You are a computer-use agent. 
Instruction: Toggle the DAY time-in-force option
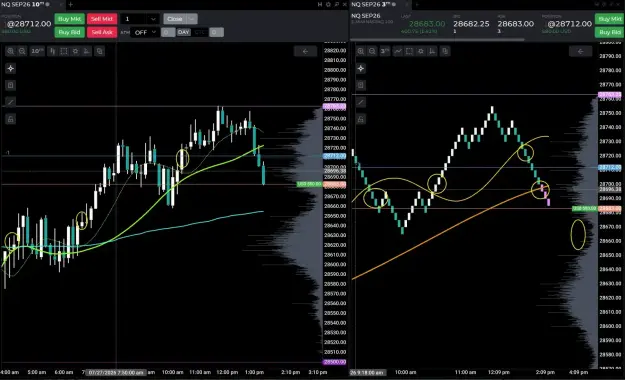[x=183, y=32]
